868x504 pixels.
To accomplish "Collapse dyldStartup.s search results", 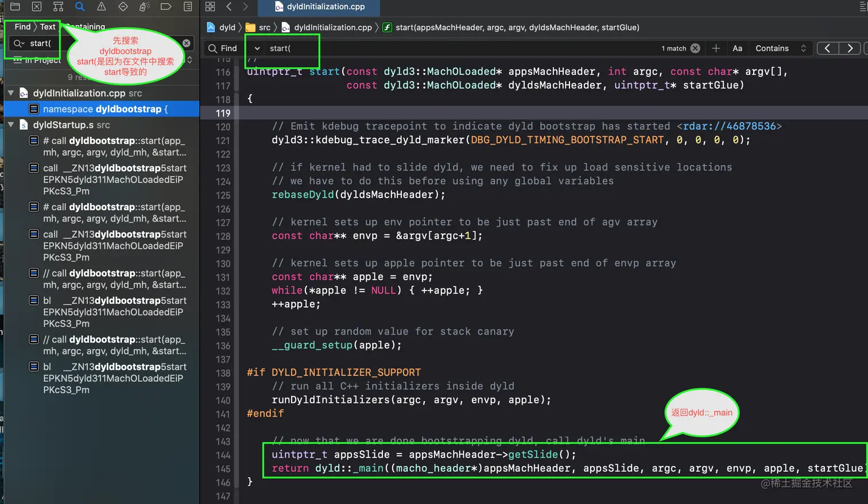I will (10, 125).
